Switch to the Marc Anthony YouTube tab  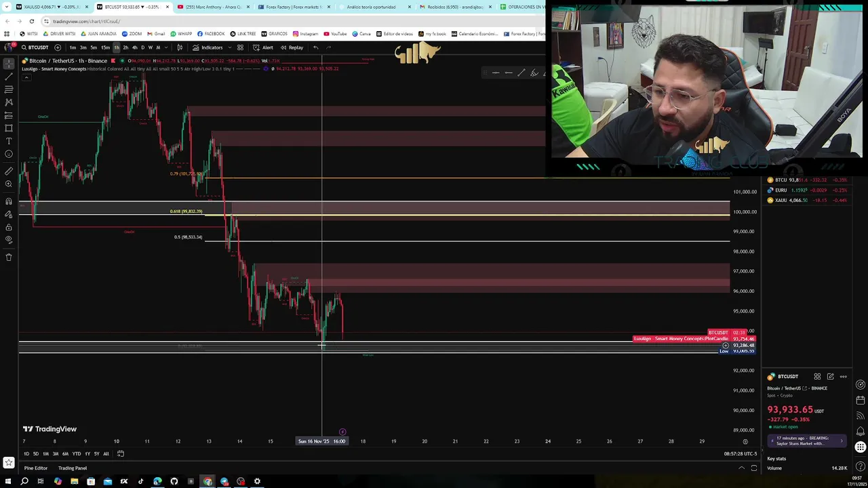(213, 7)
